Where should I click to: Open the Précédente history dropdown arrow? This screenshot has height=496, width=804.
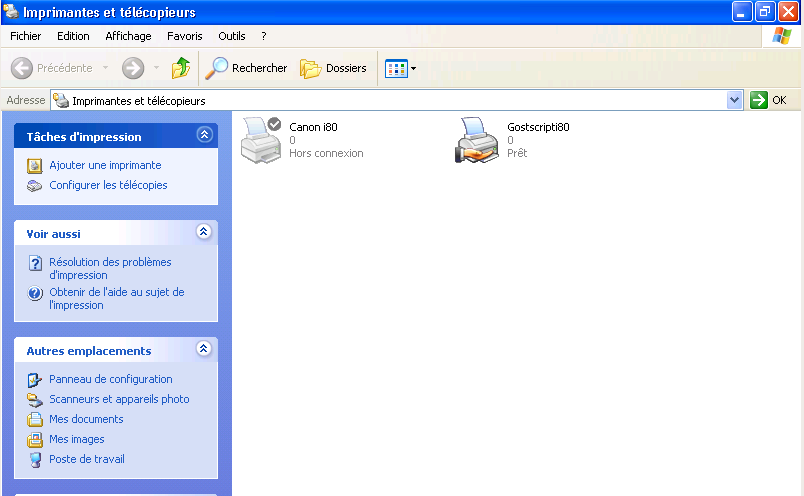[x=106, y=68]
